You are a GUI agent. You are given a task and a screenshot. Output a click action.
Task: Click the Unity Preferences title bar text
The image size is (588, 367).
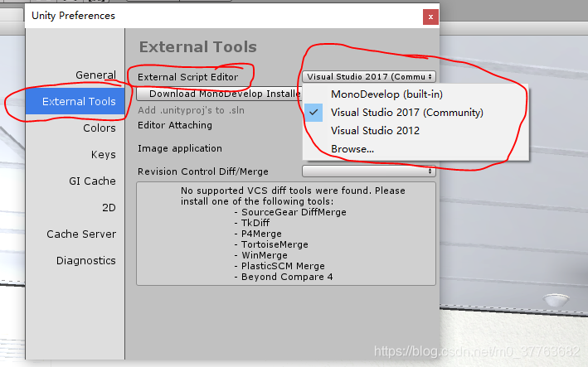point(73,16)
